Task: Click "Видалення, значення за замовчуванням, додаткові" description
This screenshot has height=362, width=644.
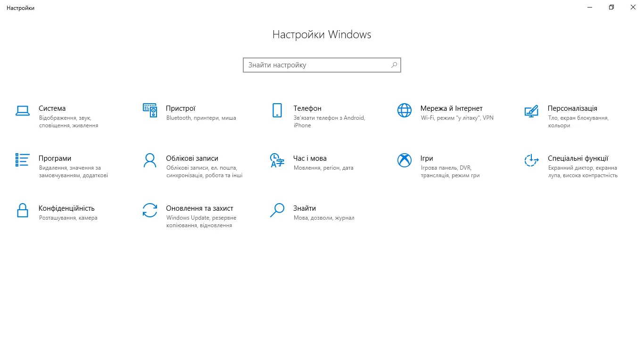Action: point(74,172)
